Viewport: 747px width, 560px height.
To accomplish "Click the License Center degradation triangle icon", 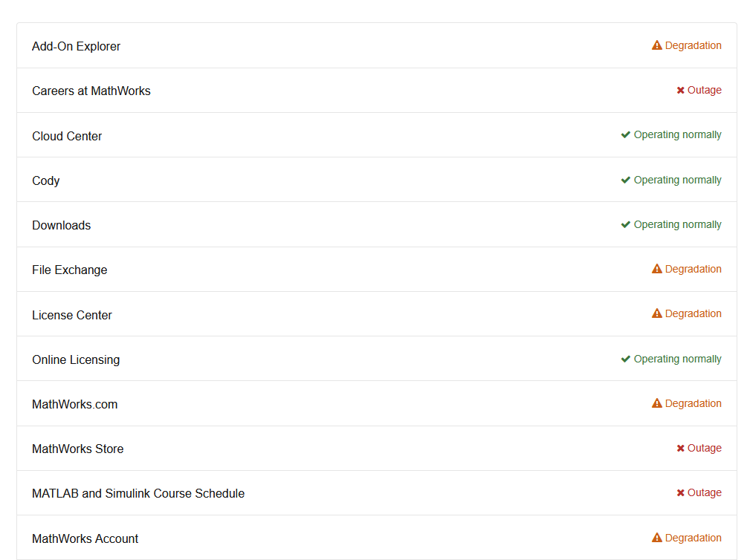I will pyautogui.click(x=657, y=313).
